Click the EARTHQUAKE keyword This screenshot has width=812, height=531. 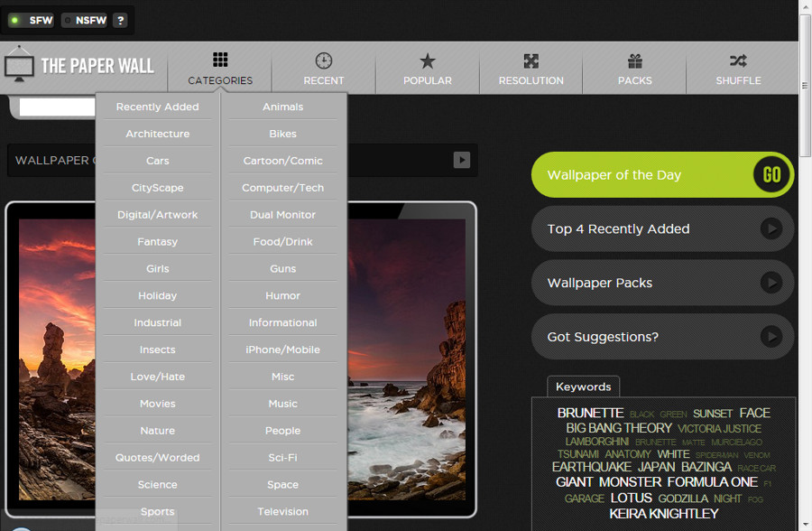click(x=591, y=467)
